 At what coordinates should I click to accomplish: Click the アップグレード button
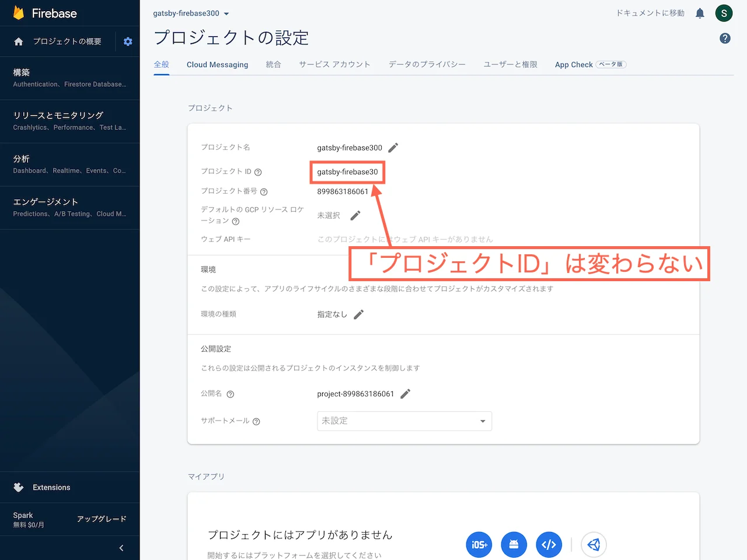point(102,519)
